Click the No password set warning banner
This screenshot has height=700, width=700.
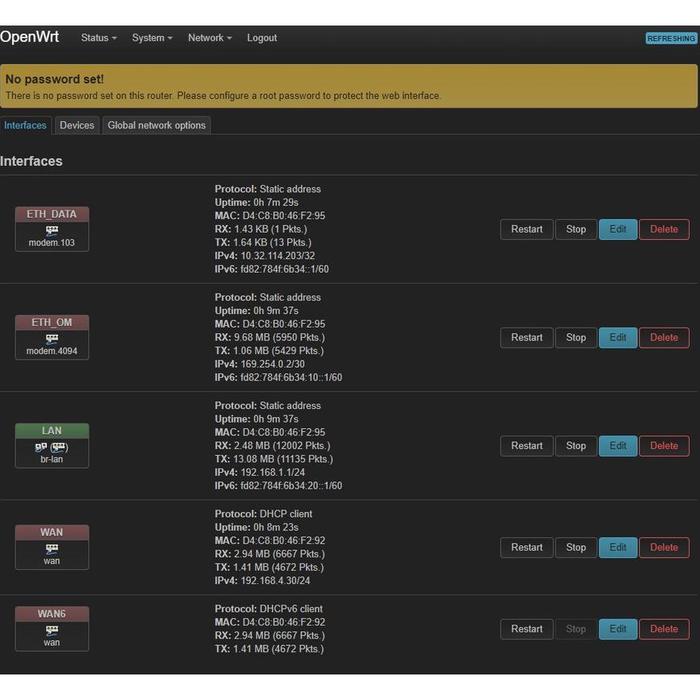[349, 86]
